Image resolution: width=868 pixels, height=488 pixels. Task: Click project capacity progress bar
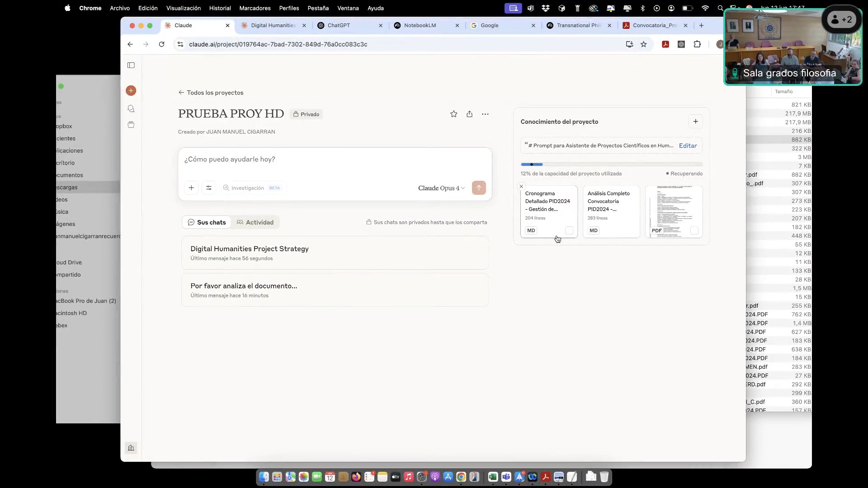612,164
